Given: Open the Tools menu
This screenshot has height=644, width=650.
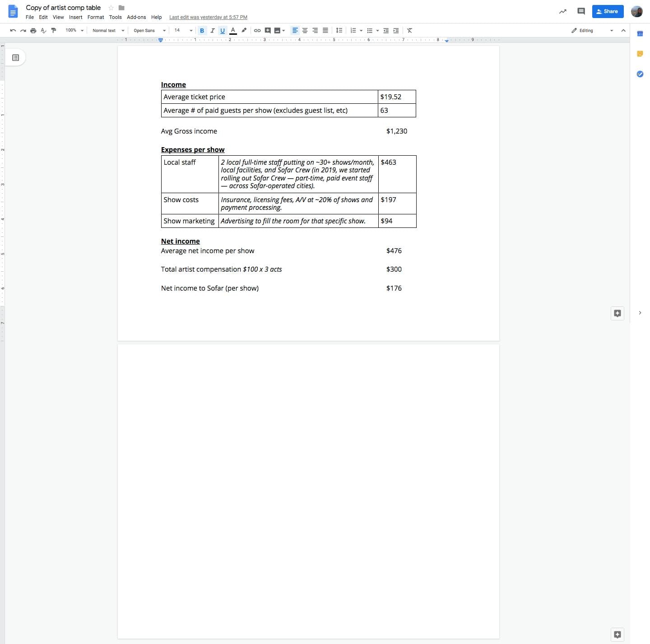Looking at the screenshot, I should (x=116, y=17).
